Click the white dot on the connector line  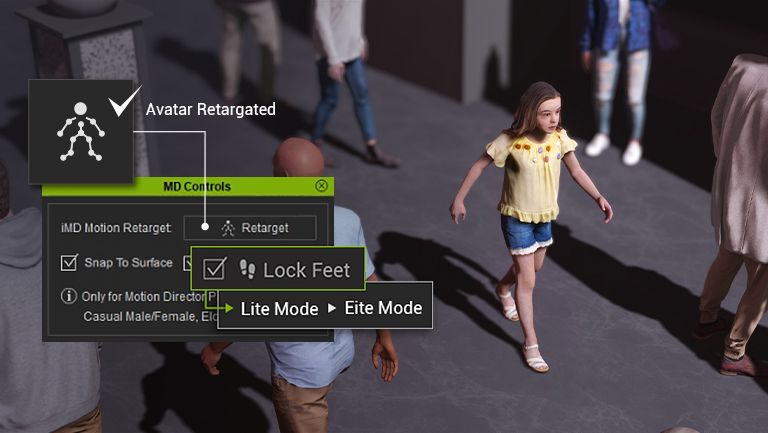click(x=206, y=228)
